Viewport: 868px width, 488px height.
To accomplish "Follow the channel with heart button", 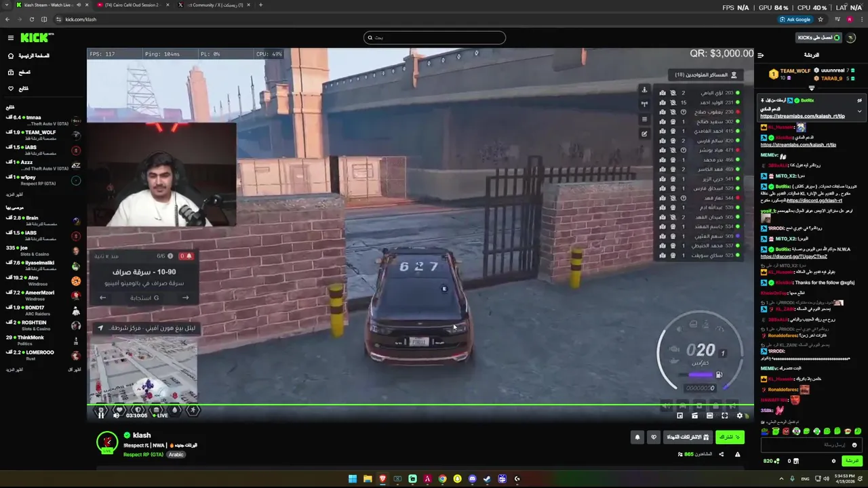I will click(654, 437).
